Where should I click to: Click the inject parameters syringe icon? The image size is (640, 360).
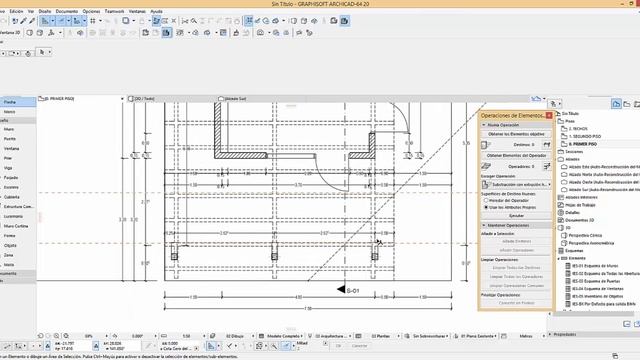point(32,21)
